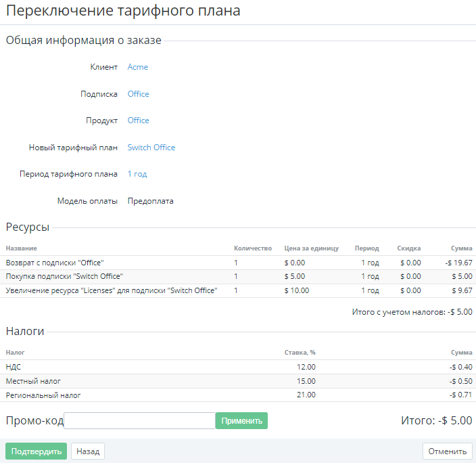Focus the Промо-код input field
476x465 pixels.
[x=140, y=420]
